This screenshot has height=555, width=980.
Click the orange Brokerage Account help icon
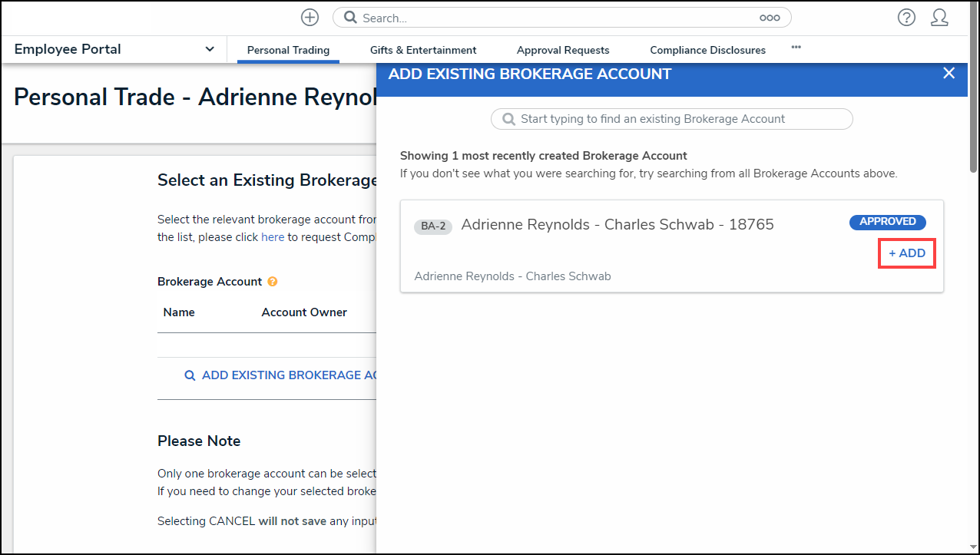(273, 282)
